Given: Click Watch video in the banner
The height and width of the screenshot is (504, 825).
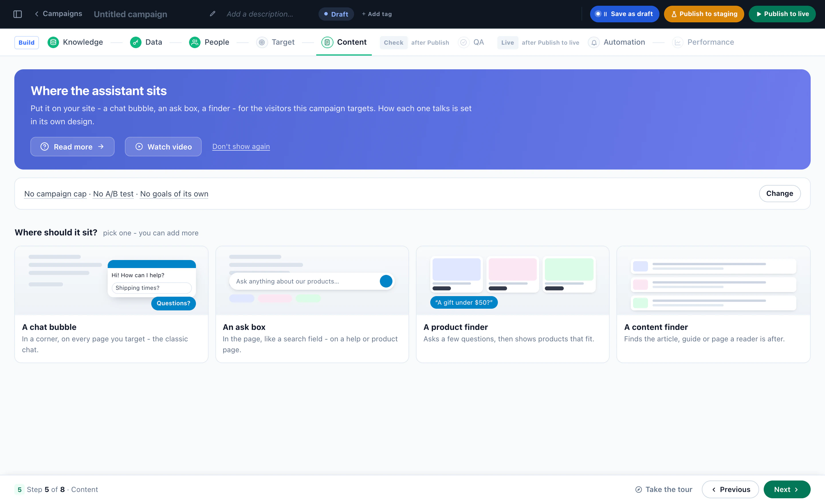Looking at the screenshot, I should [163, 147].
